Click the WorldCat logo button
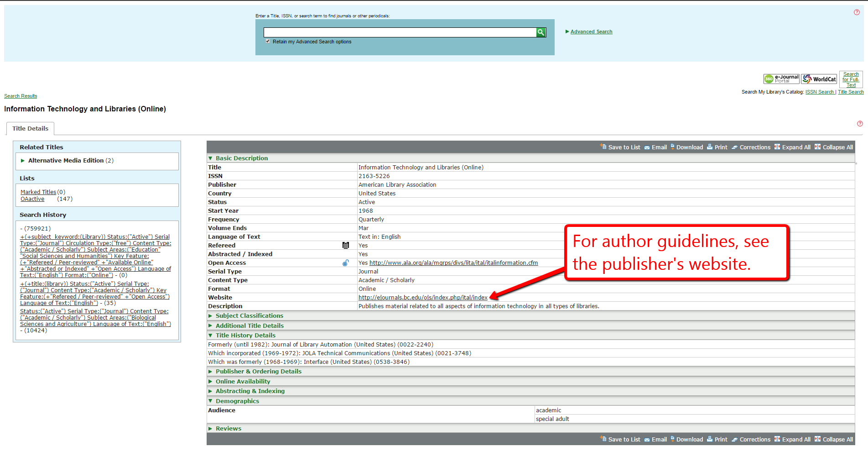Image resolution: width=868 pixels, height=452 pixels. point(819,79)
